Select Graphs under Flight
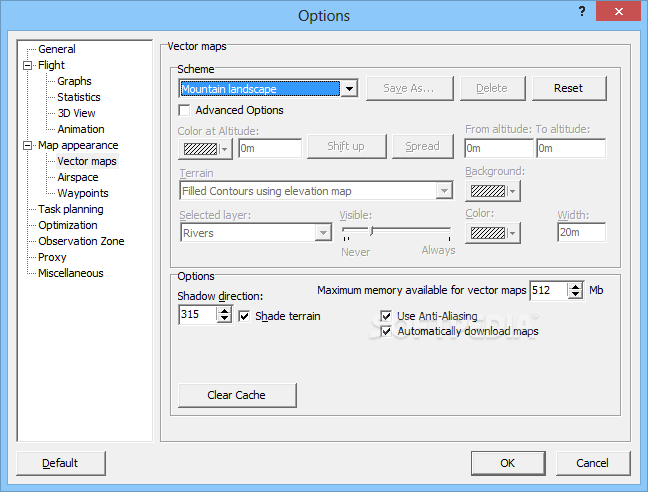Viewport: 648px width, 492px height. tap(74, 81)
